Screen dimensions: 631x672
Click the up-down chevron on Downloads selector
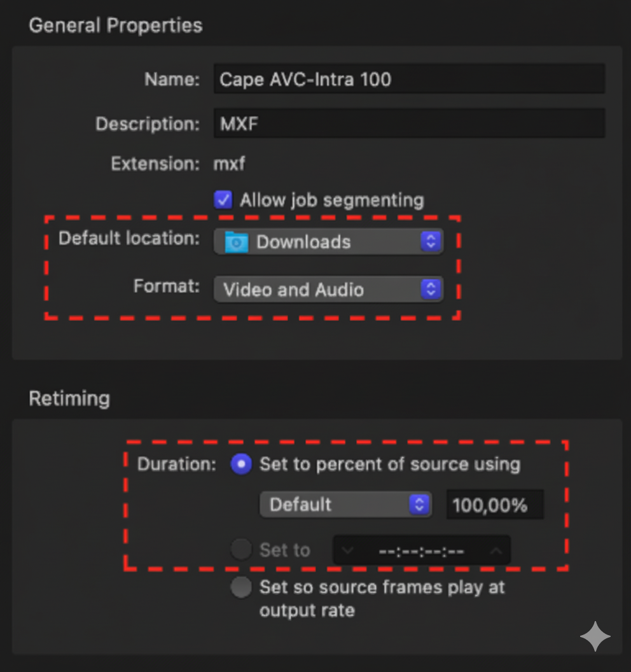point(431,241)
